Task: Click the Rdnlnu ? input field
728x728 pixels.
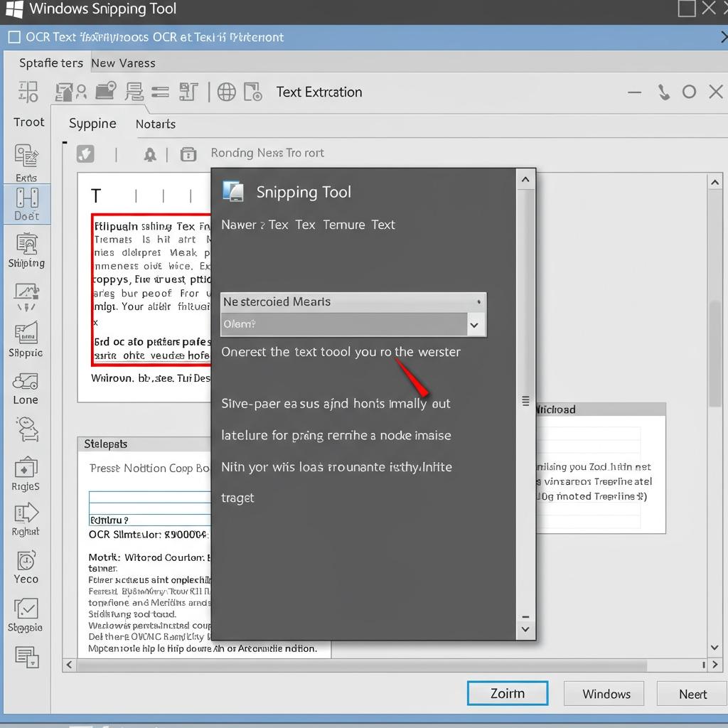Action: pos(149,520)
